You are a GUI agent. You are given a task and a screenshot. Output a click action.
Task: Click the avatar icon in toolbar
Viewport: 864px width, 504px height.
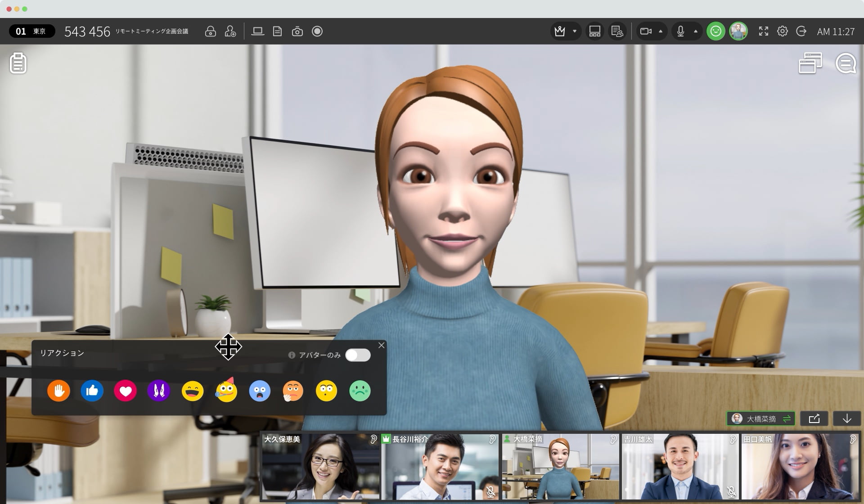pos(738,31)
